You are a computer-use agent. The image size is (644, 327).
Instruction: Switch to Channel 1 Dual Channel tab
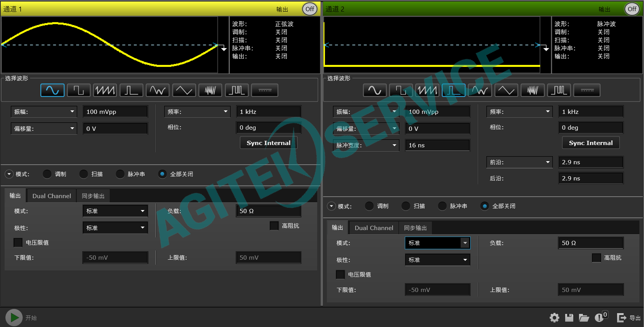(x=52, y=196)
